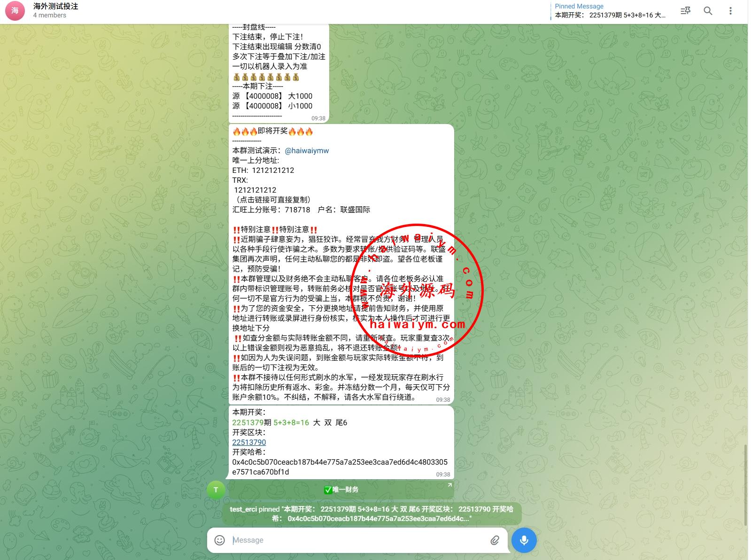Open the @haiwaiymw mention link
The width and height of the screenshot is (751, 560).
click(307, 150)
